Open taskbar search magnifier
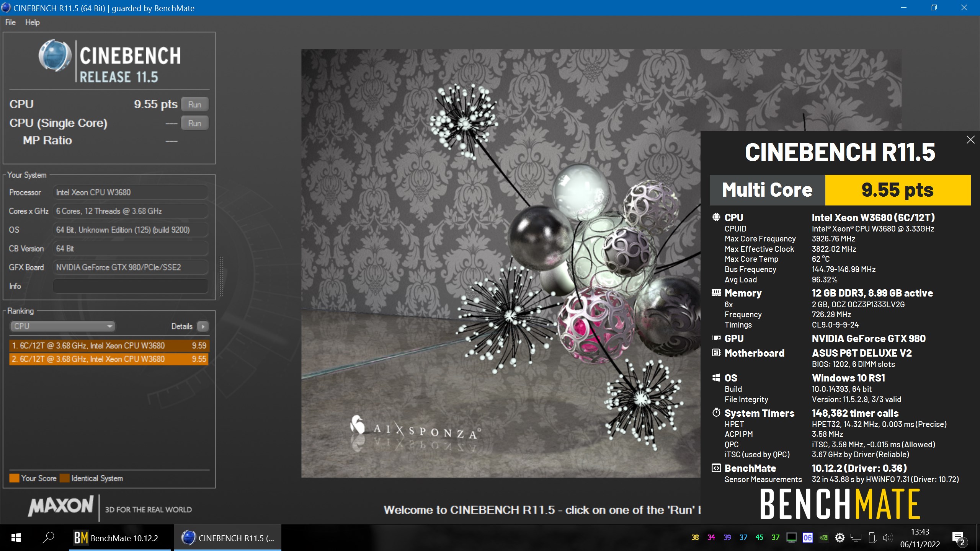 coord(48,538)
